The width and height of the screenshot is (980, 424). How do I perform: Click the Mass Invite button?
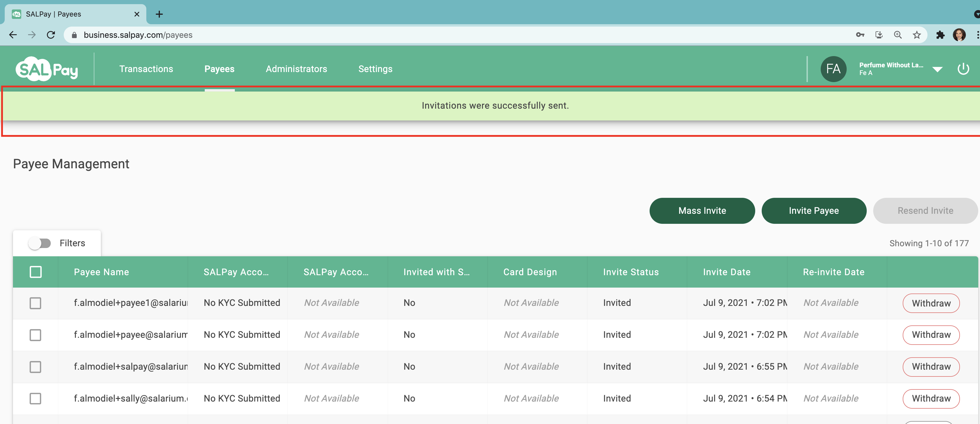(702, 211)
